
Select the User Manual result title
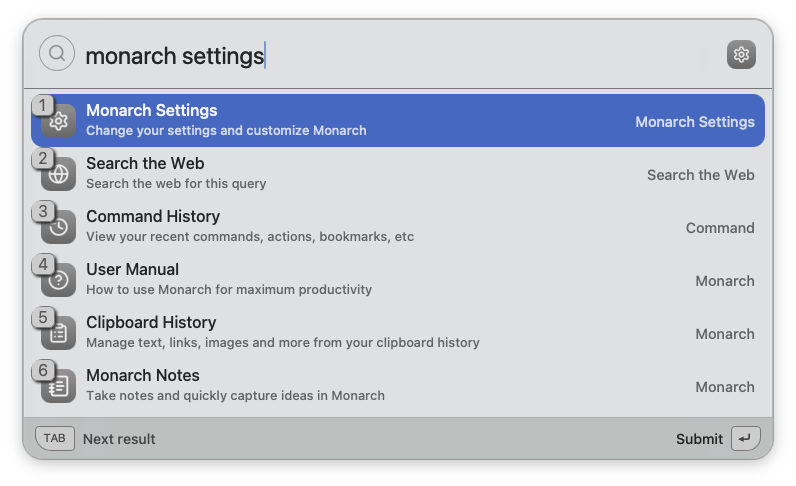click(132, 269)
